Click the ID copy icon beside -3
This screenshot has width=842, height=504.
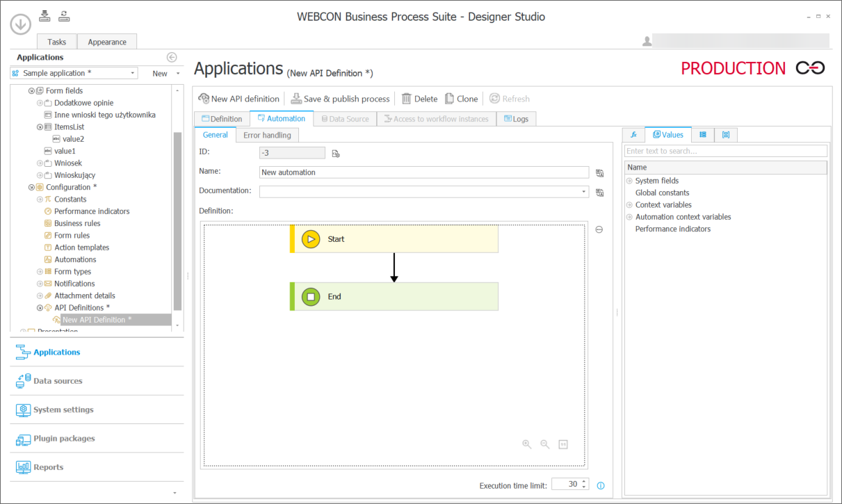click(335, 153)
